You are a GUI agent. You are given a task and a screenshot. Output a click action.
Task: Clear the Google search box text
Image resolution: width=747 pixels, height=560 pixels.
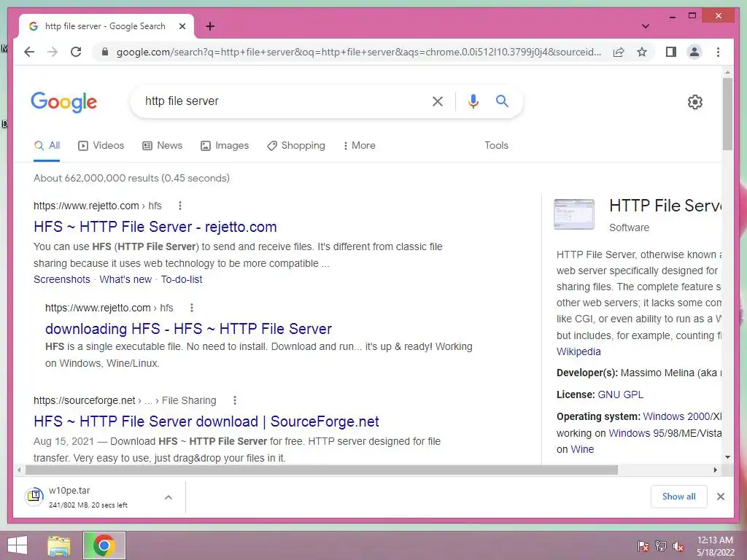(x=438, y=101)
